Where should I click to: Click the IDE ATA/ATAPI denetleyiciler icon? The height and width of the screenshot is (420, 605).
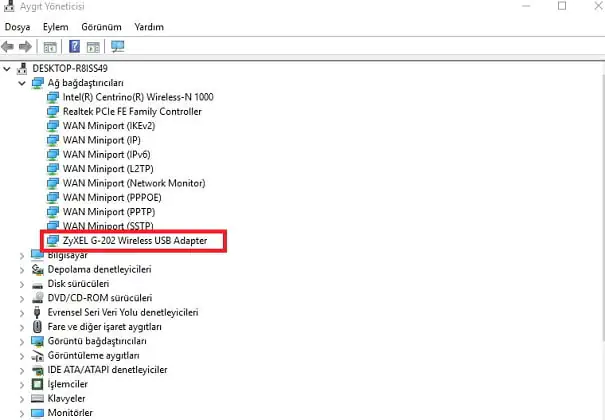[x=37, y=370]
